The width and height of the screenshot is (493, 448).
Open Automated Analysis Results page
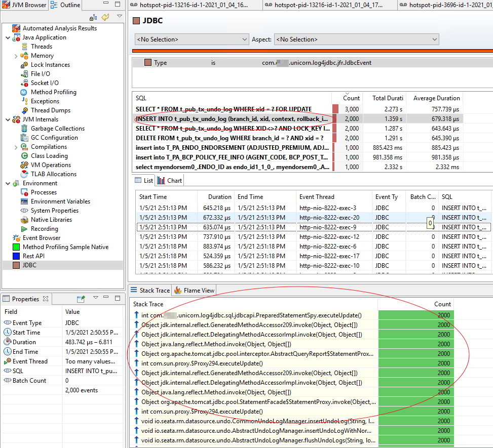coord(59,28)
